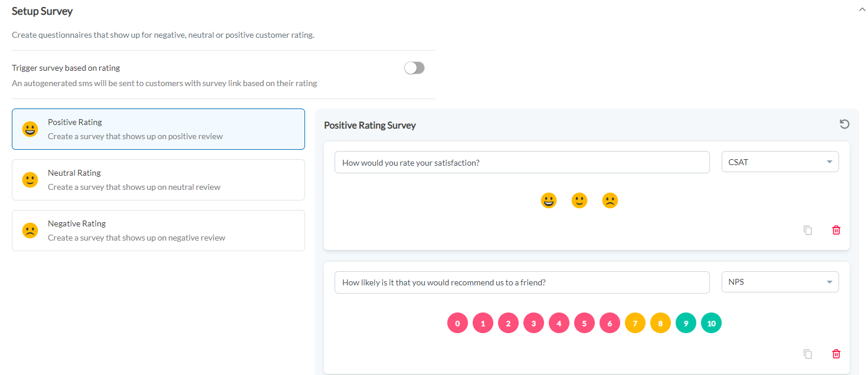This screenshot has width=868, height=375.
Task: Click the sad emoji icon in Negative Rating card
Action: [30, 231]
